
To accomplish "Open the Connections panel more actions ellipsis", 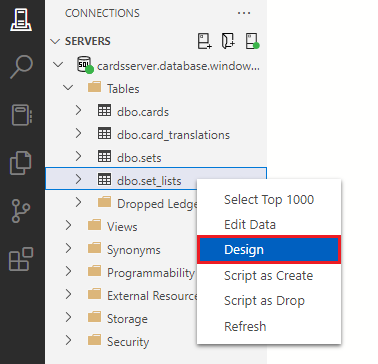I will tap(244, 13).
